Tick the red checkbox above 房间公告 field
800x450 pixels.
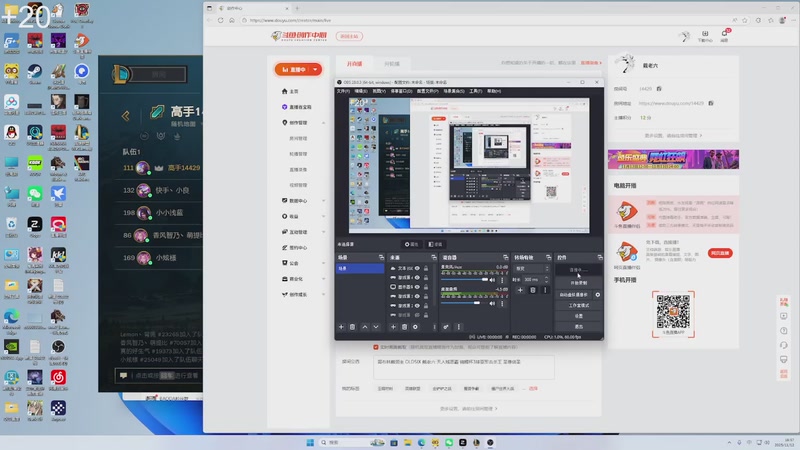coord(376,347)
